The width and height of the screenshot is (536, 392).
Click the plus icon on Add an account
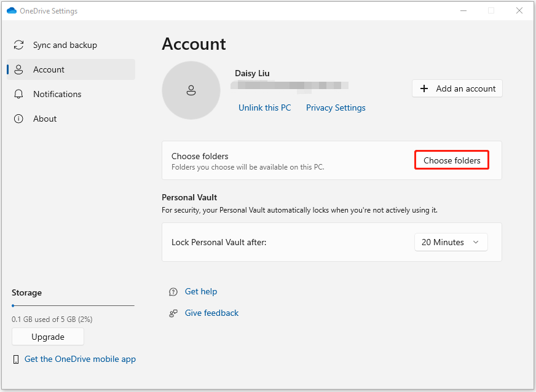424,88
